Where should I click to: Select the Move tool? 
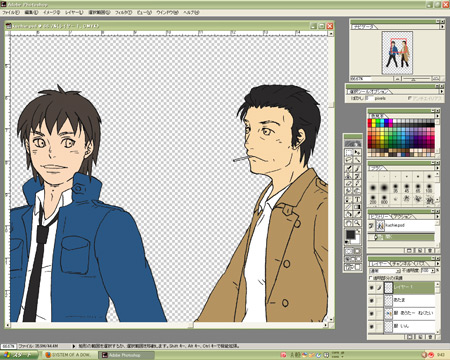[x=357, y=153]
